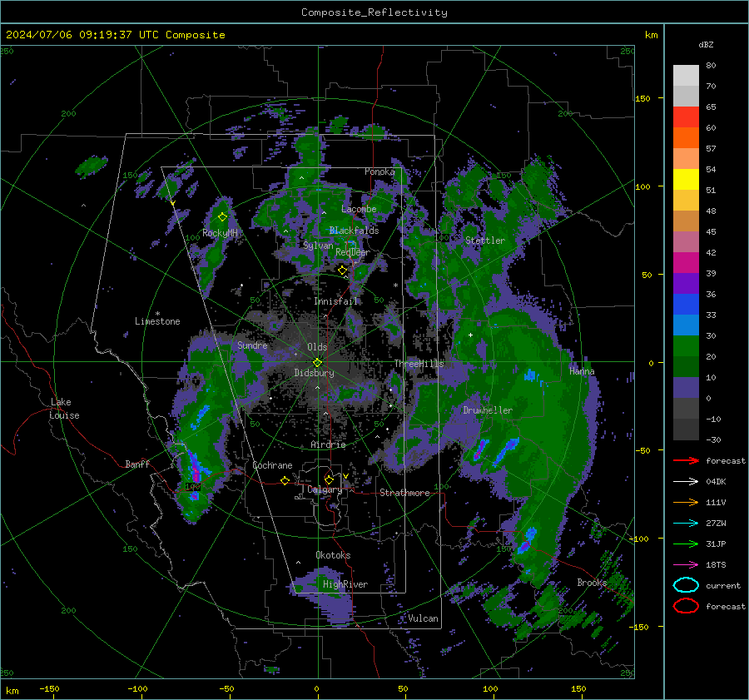749x700 pixels.
Task: Click the yellow diamond marker above Calgary
Action: click(x=329, y=479)
